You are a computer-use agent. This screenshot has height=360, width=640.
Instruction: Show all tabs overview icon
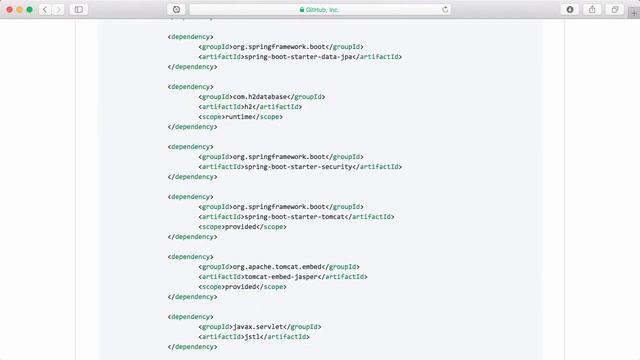(x=615, y=9)
